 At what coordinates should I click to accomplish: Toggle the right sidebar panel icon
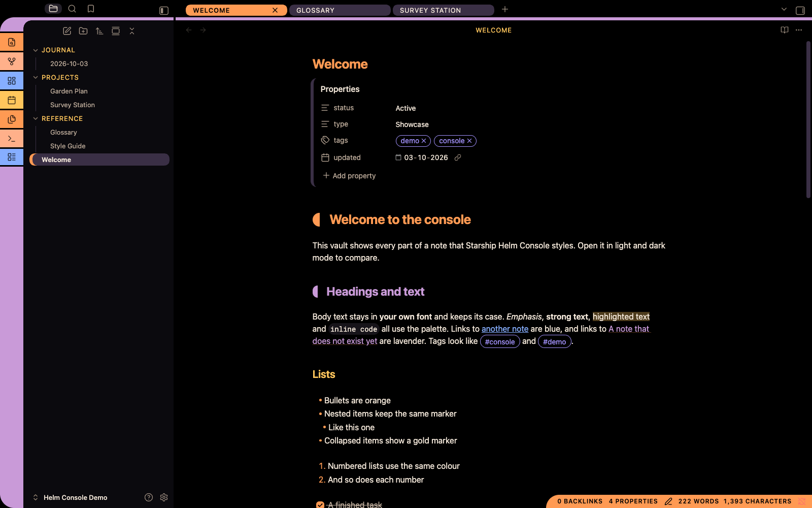tap(800, 10)
